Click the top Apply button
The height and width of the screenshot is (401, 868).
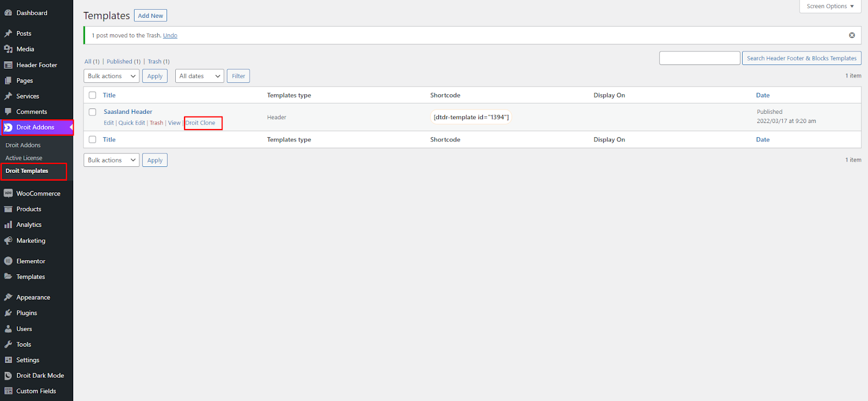(155, 76)
